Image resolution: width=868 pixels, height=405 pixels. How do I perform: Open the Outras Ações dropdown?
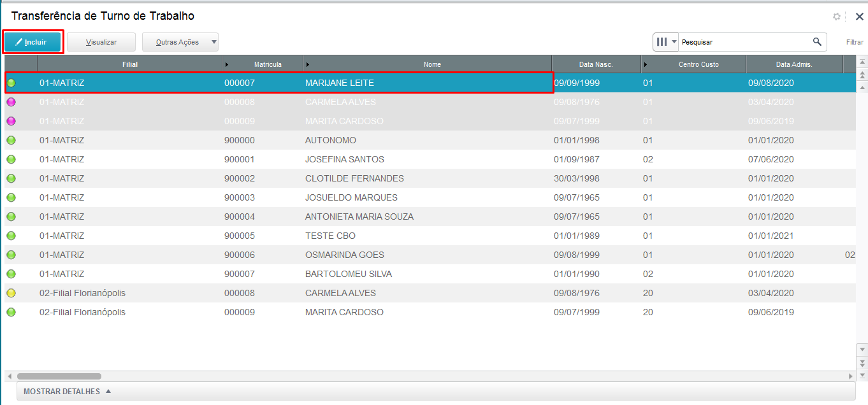click(x=180, y=42)
